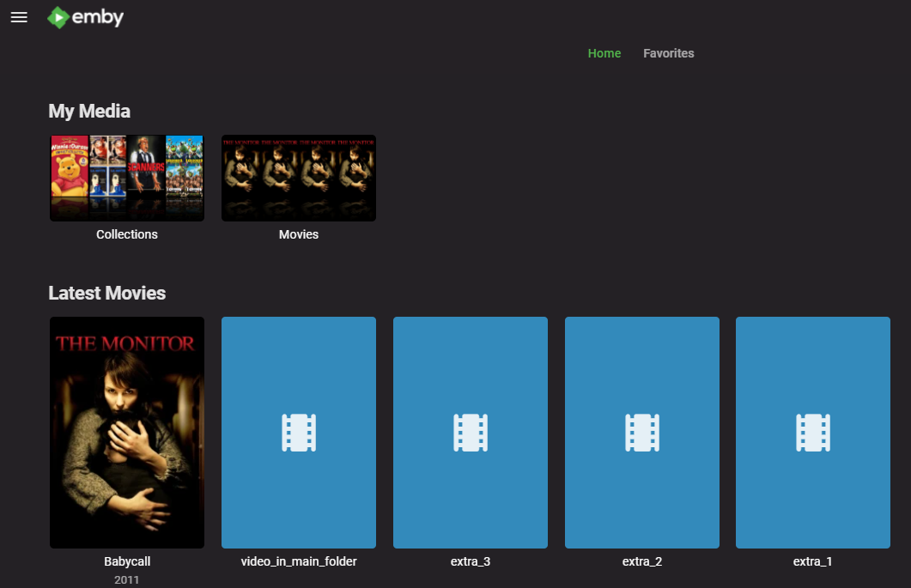Open the video_in_main_folder card

299,433
